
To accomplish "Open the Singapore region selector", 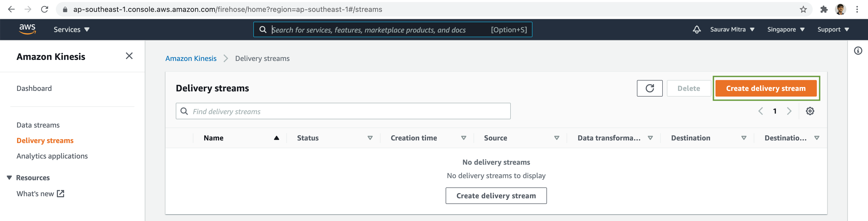I will (x=786, y=30).
